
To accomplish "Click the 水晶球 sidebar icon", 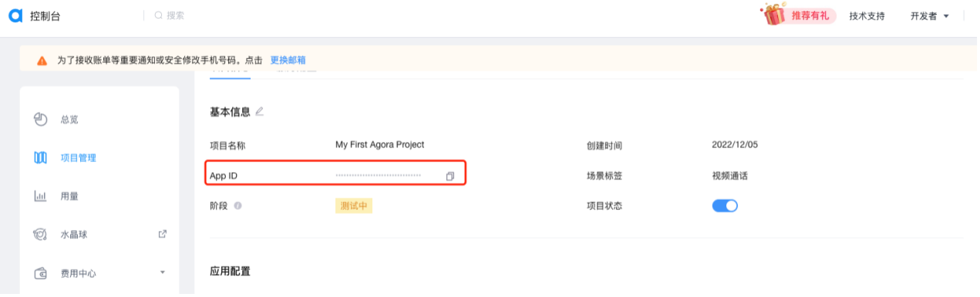I will [x=41, y=234].
